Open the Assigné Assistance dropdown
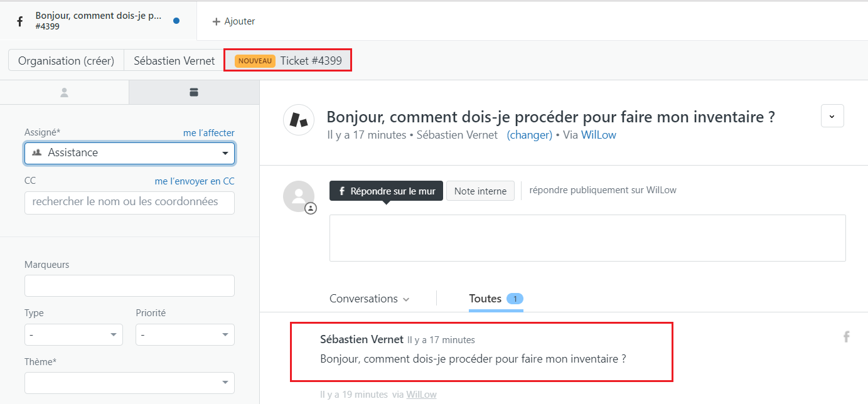 (129, 153)
